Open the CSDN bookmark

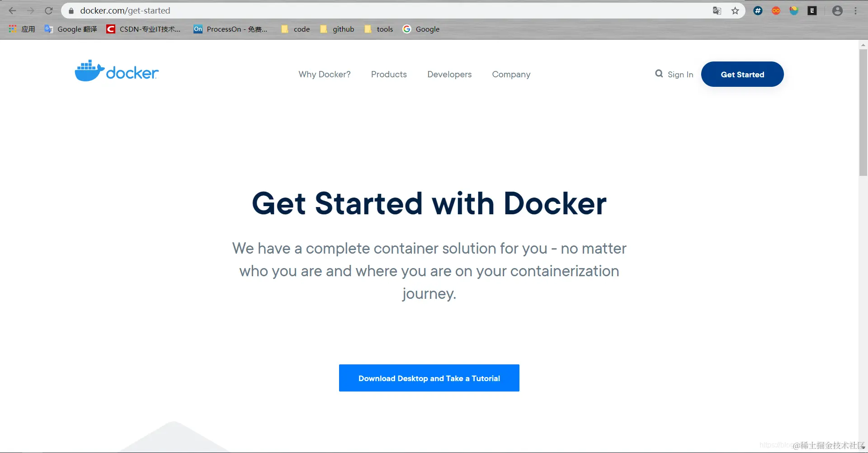tap(143, 29)
